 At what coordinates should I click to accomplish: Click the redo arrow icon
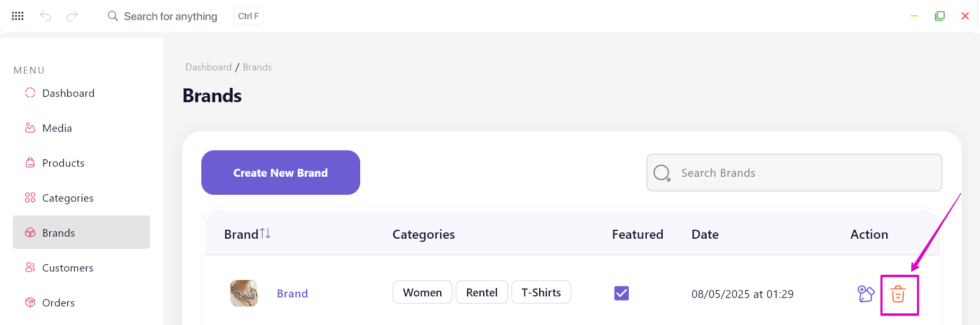pyautogui.click(x=72, y=16)
